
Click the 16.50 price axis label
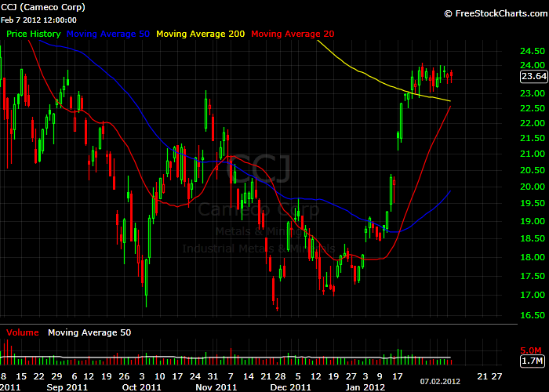(x=533, y=315)
